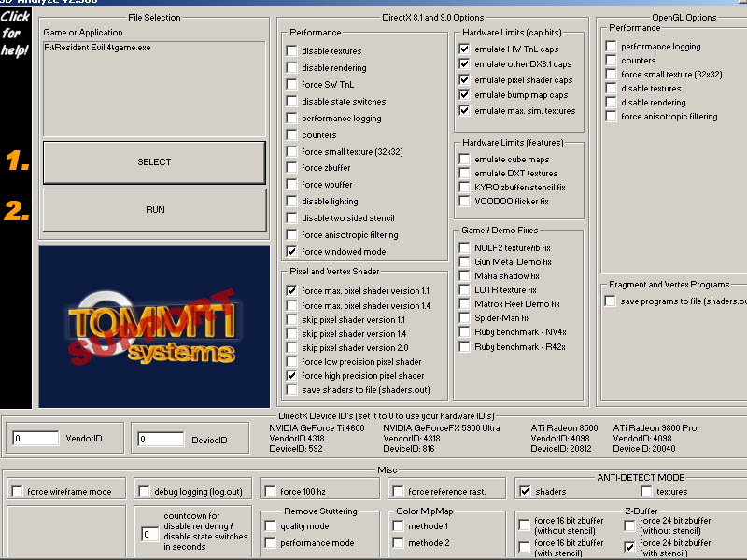This screenshot has height=560, width=747.
Task: Click the DeviceID input field
Action: (161, 439)
